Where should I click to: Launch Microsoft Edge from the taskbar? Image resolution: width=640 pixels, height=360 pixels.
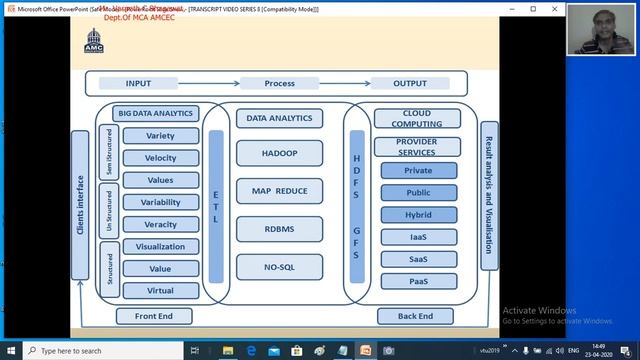click(251, 351)
